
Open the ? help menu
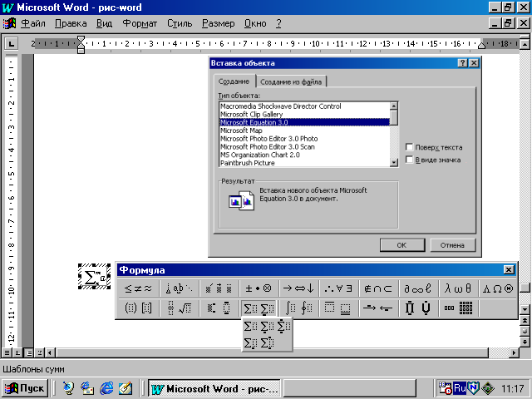278,23
